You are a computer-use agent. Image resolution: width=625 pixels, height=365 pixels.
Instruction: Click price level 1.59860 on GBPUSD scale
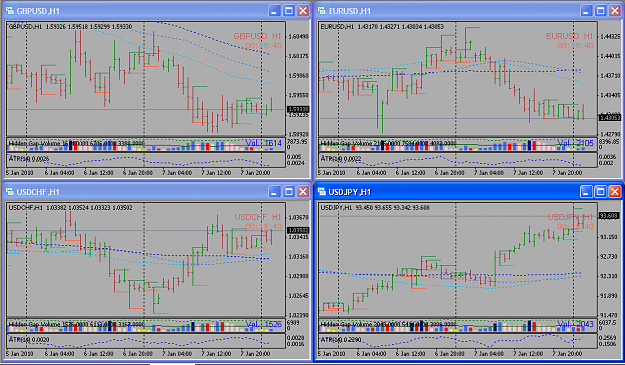pos(298,76)
